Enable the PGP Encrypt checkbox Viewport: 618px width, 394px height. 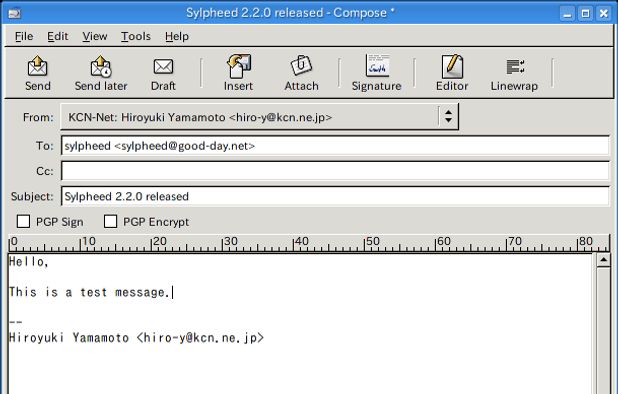coord(110,221)
